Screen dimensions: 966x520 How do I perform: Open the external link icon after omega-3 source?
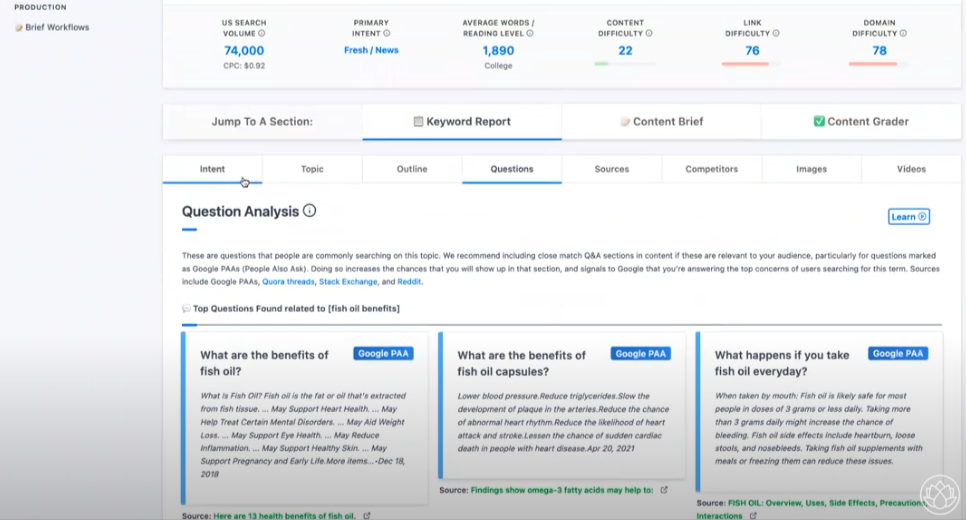664,490
